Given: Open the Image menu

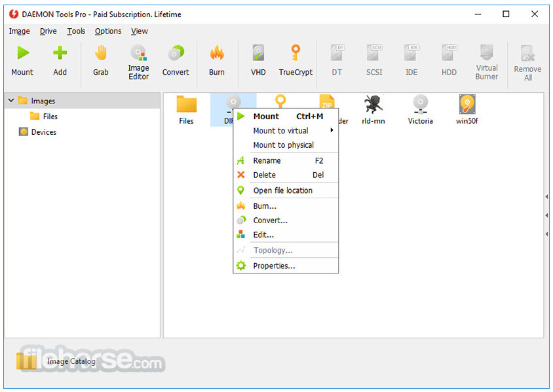Looking at the screenshot, I should point(20,31).
